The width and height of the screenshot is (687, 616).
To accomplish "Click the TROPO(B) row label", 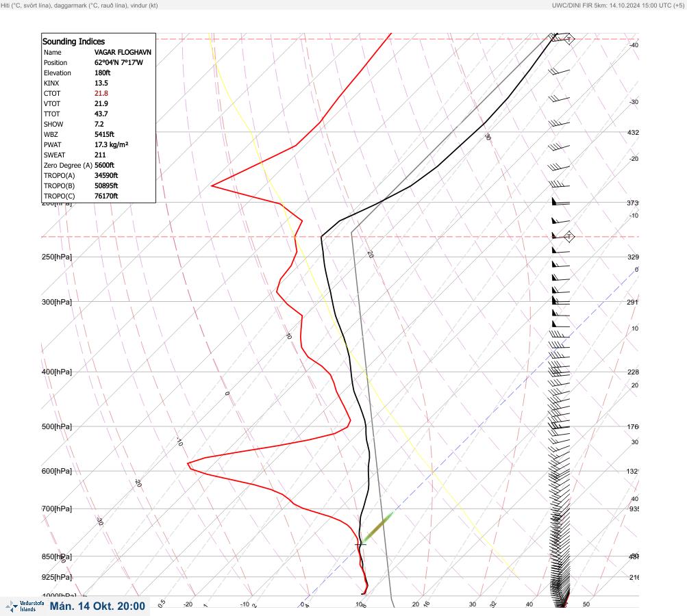I will point(59,185).
